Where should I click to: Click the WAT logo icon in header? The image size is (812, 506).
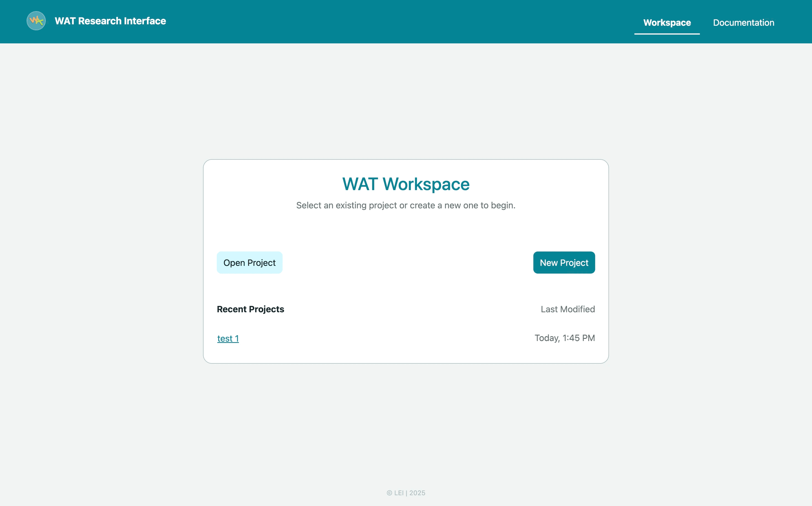click(36, 21)
